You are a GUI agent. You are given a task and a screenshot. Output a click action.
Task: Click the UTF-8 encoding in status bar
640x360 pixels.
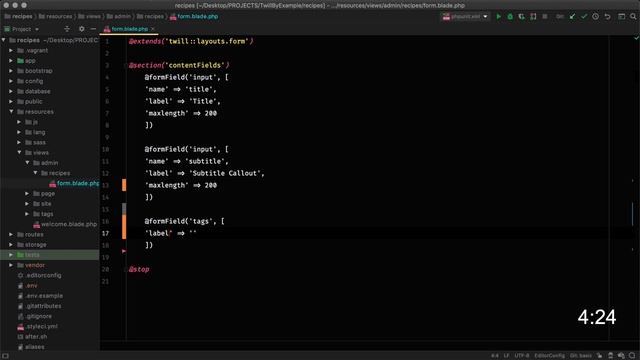tap(521, 356)
